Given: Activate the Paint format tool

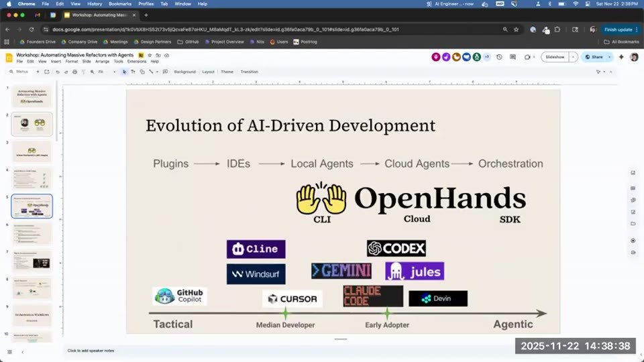Looking at the screenshot, I should pyautogui.click(x=83, y=72).
